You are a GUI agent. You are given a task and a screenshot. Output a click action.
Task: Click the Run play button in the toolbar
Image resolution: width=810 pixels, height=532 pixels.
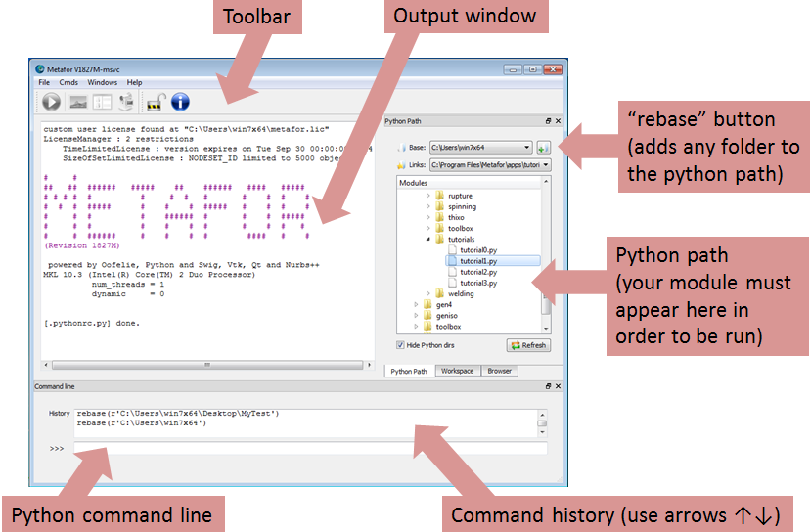(x=51, y=102)
